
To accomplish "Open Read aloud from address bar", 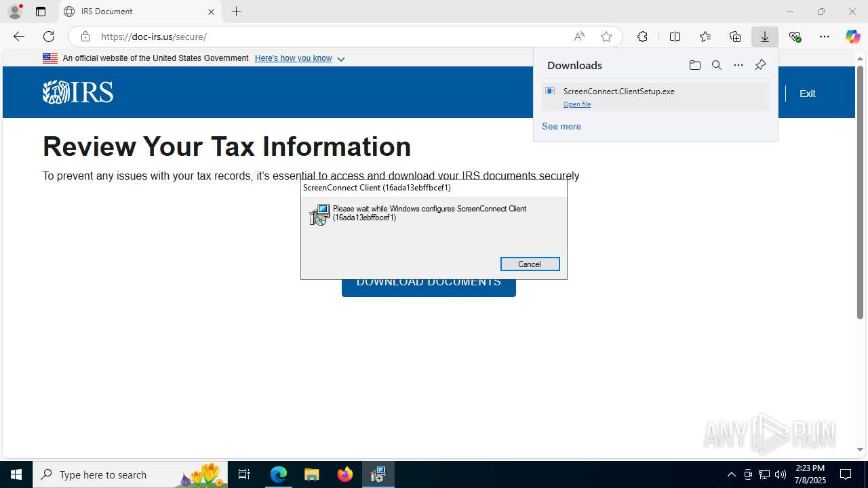I will click(579, 37).
